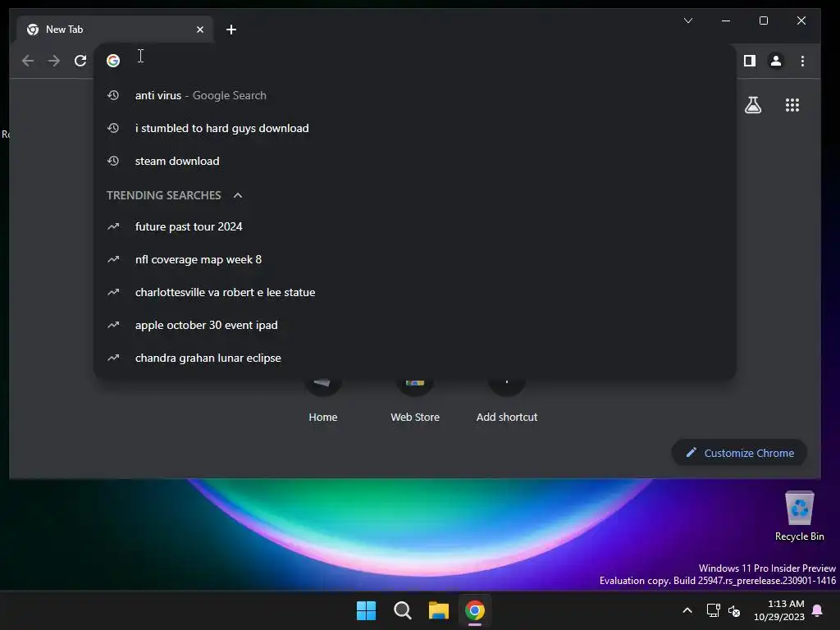Choose the steam download history suggestion
This screenshot has width=840, height=630.
pos(414,161)
